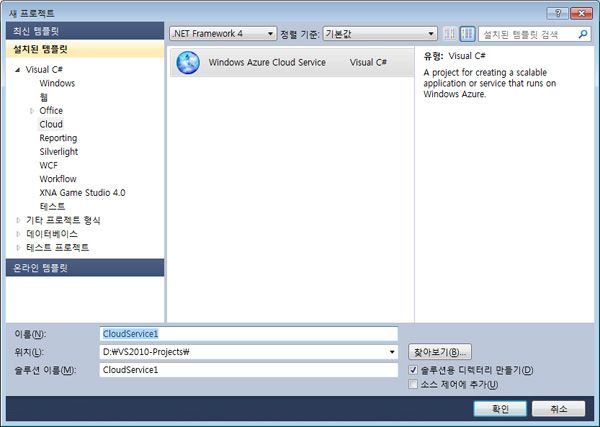
Task: Select 테스트 프로젝트 tree item
Action: point(57,248)
